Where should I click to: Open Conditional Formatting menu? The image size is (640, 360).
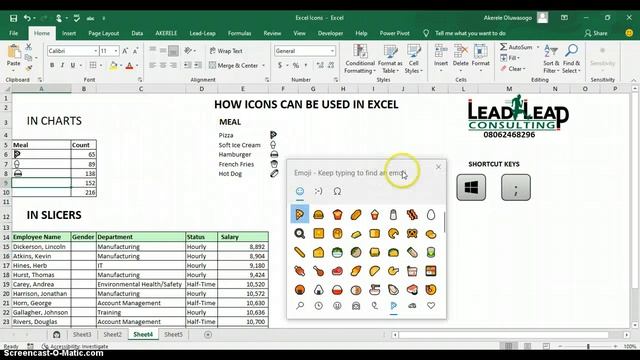tap(360, 60)
